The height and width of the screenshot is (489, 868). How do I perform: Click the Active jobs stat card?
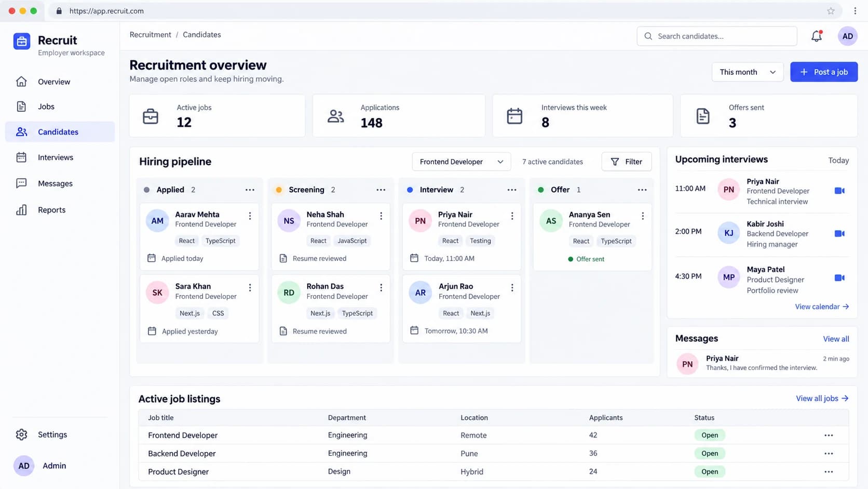(x=217, y=115)
